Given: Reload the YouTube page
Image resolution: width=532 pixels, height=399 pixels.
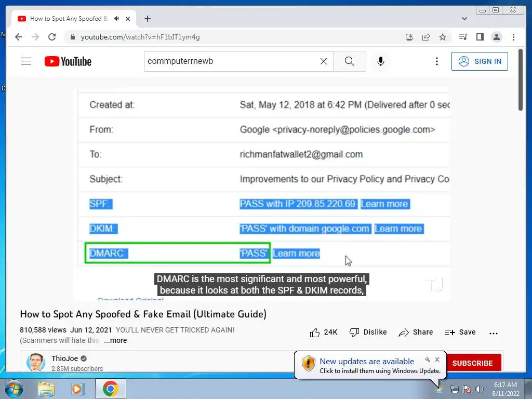Looking at the screenshot, I should pos(52,37).
